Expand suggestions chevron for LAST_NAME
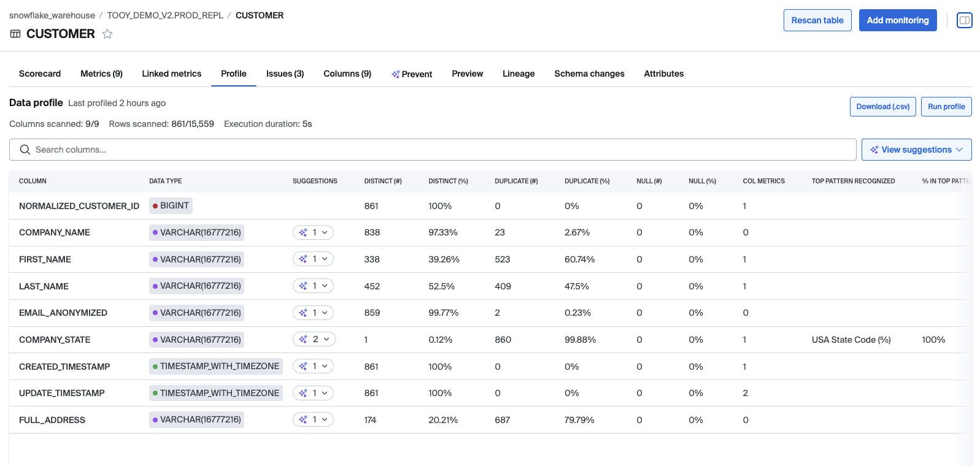This screenshot has width=980, height=466. 325,286
